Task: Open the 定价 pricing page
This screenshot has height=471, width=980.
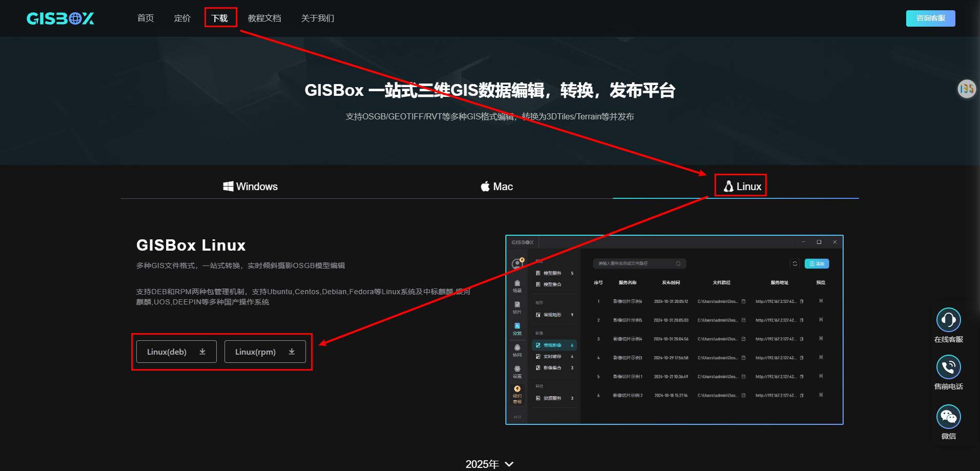Action: tap(182, 18)
